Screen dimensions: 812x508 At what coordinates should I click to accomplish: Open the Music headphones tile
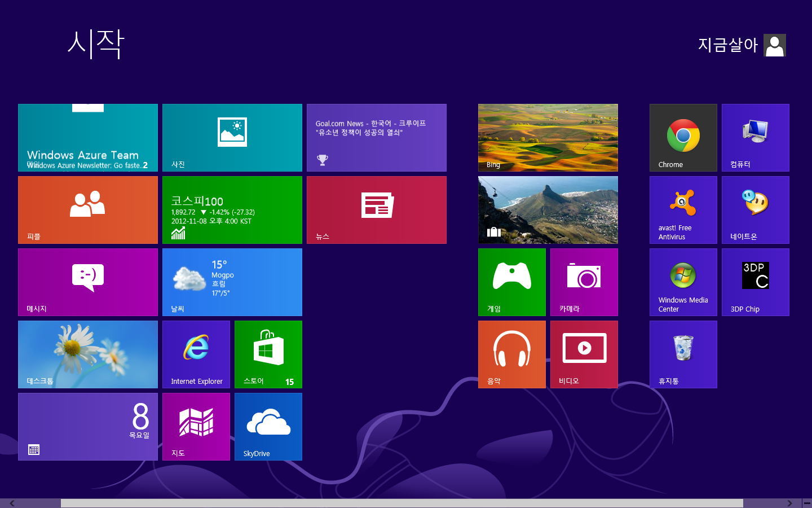[511, 354]
